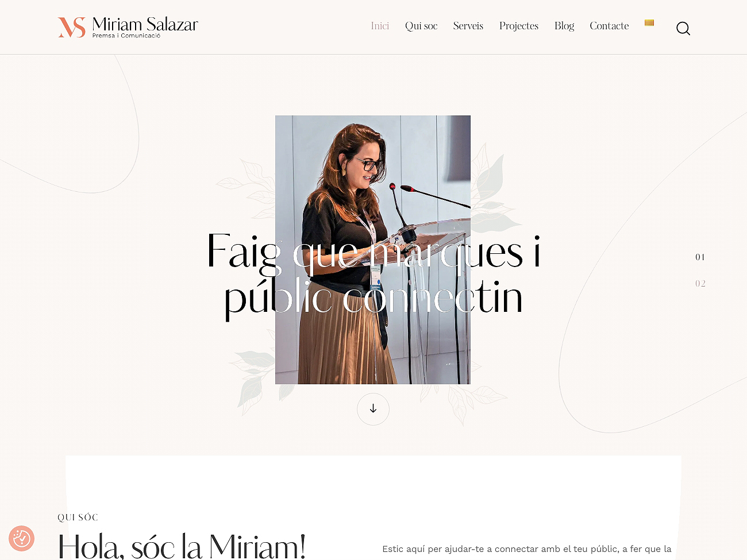Open the Projectes menu item

click(x=519, y=26)
